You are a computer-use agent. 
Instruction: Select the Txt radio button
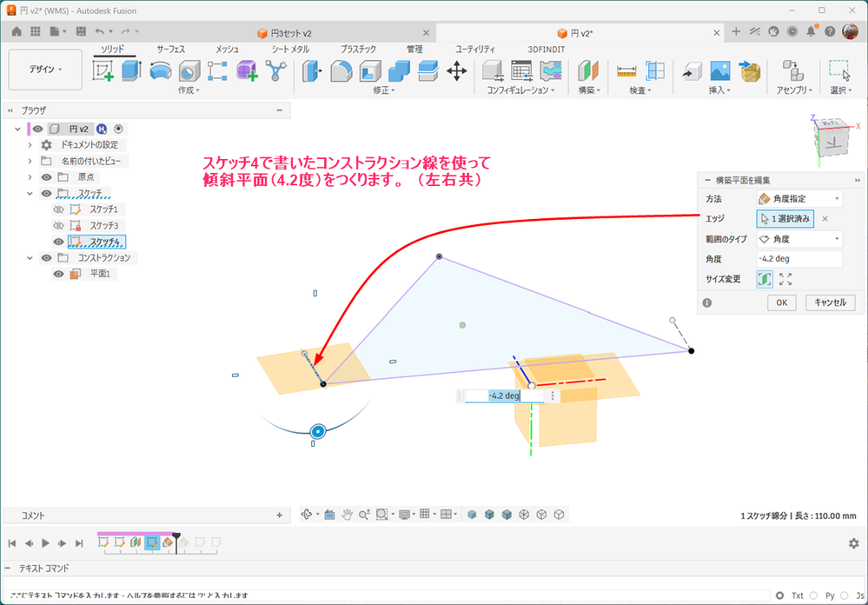(780, 595)
